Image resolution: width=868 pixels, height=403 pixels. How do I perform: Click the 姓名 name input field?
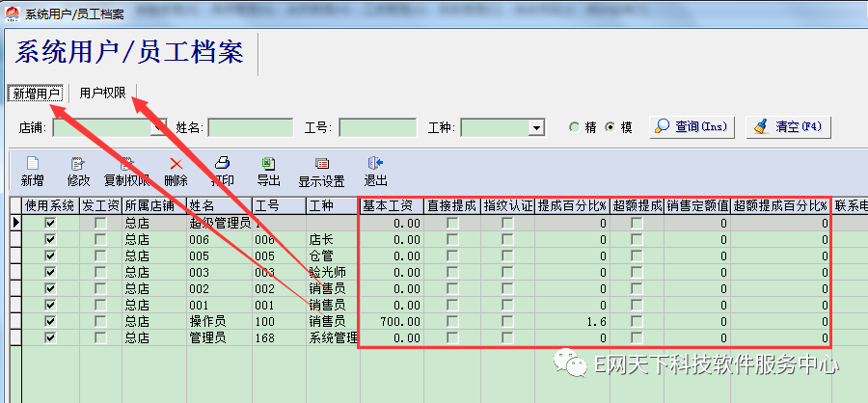click(250, 127)
